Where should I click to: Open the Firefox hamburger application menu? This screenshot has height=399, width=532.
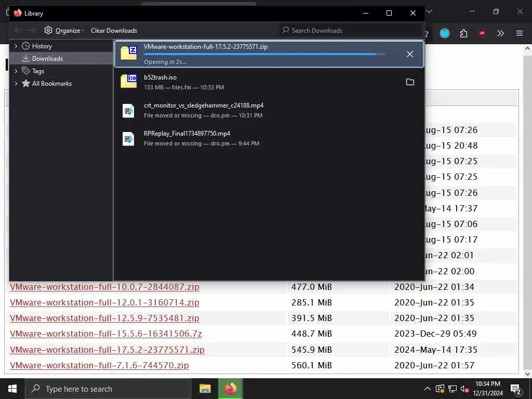coord(520,33)
